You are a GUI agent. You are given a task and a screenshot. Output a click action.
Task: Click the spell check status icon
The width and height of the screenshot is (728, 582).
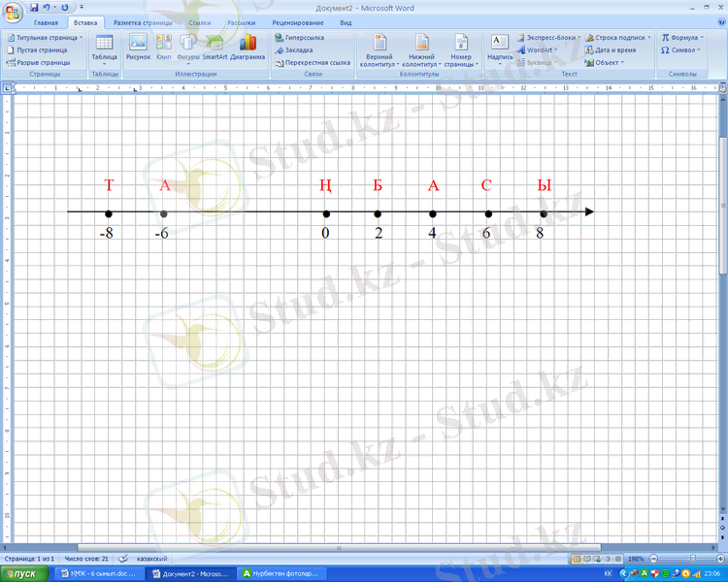(123, 560)
